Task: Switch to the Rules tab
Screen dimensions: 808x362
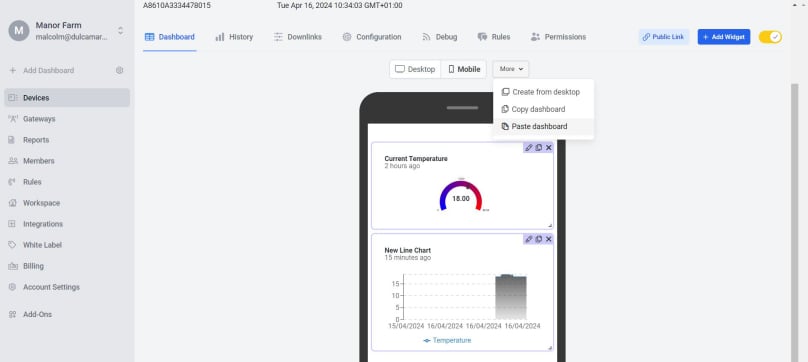Action: tap(494, 37)
